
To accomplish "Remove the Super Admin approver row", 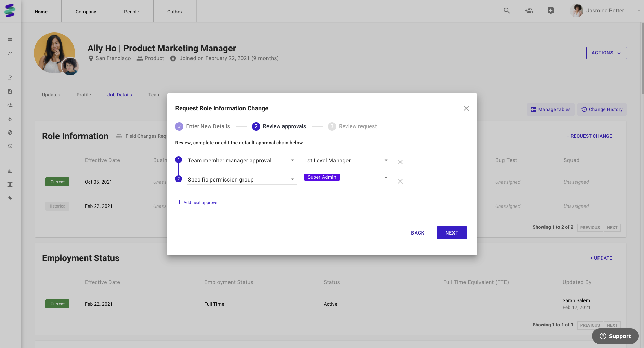I will click(400, 181).
